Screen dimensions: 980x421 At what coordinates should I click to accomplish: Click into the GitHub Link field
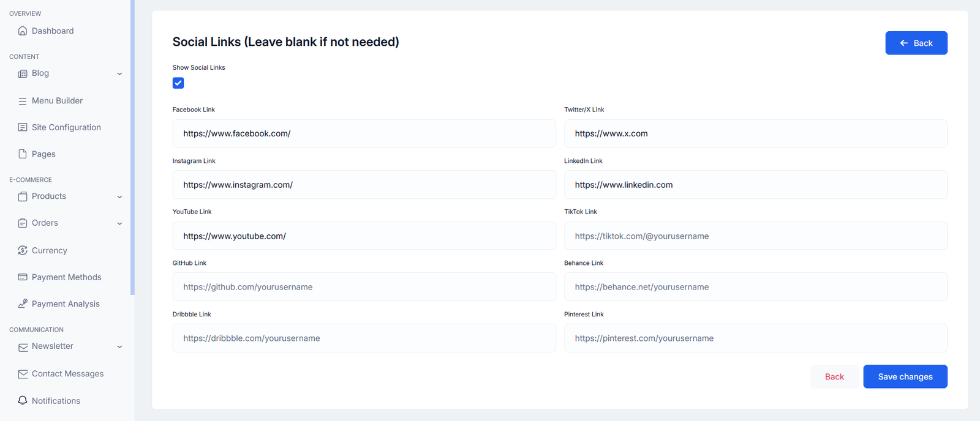tap(364, 287)
